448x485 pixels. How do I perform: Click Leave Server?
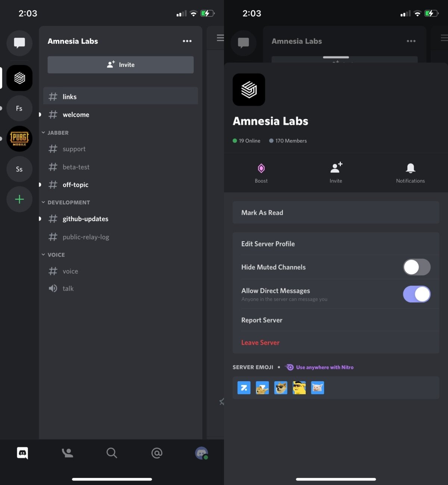tap(260, 342)
